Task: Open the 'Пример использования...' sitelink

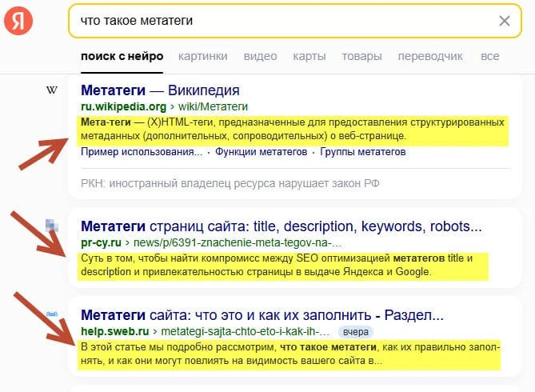Action: 142,152
